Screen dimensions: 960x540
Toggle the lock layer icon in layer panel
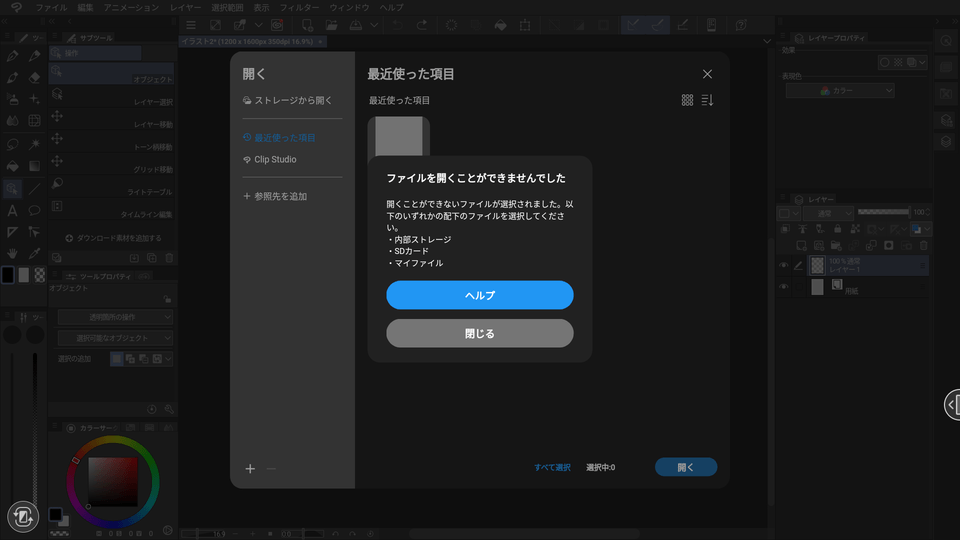pyautogui.click(x=838, y=229)
